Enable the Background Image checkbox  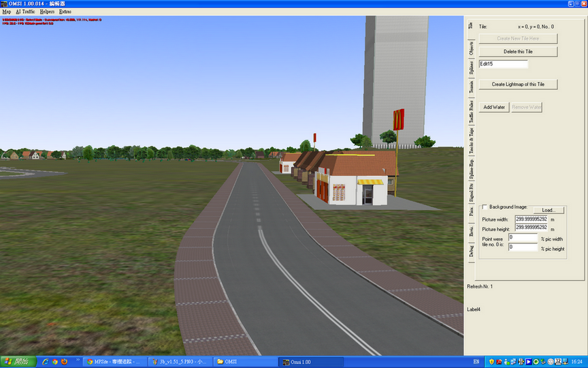[x=485, y=207]
